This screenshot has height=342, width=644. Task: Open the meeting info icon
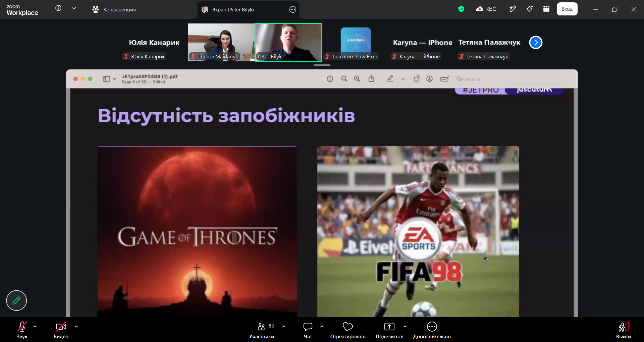pos(58,8)
